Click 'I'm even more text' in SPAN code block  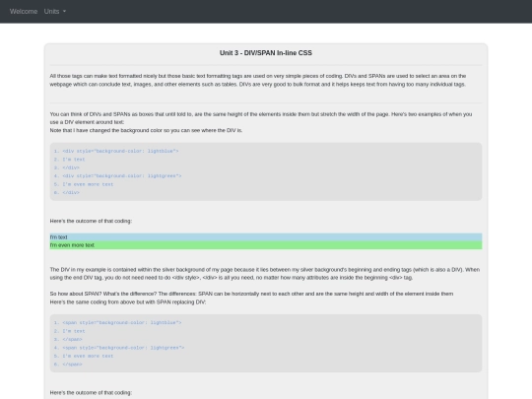coord(88,356)
